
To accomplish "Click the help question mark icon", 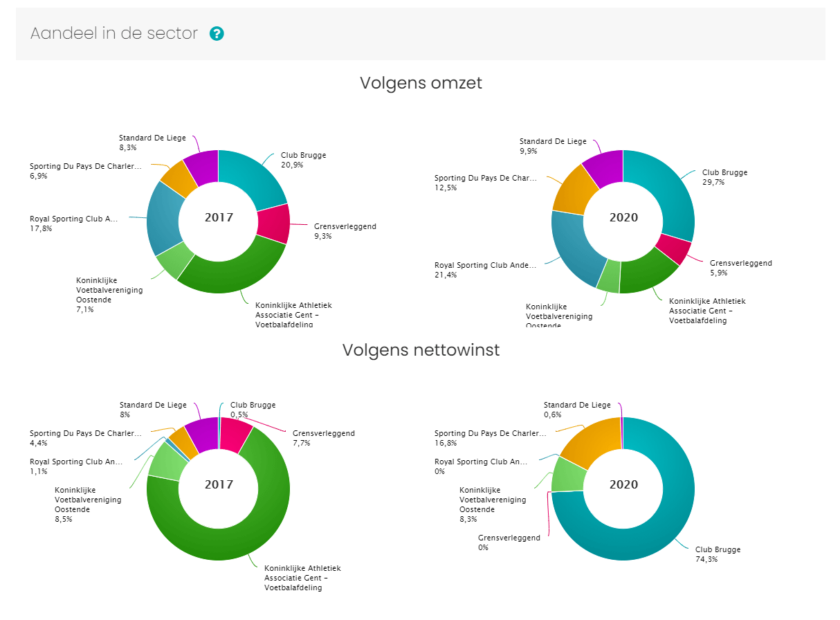I will pyautogui.click(x=217, y=33).
